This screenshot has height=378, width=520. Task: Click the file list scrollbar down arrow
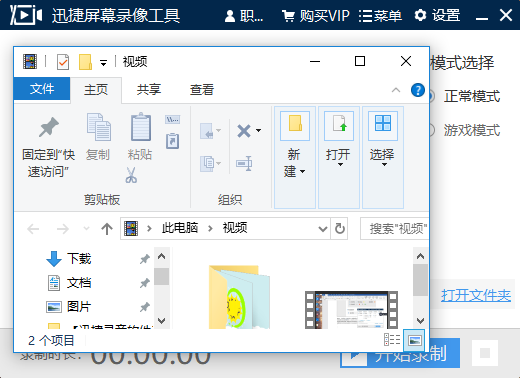(x=420, y=321)
